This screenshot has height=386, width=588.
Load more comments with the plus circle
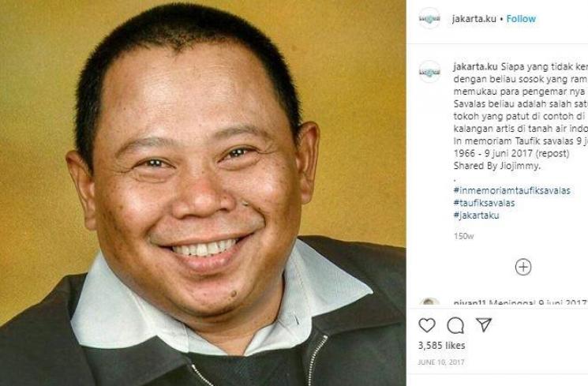523,267
